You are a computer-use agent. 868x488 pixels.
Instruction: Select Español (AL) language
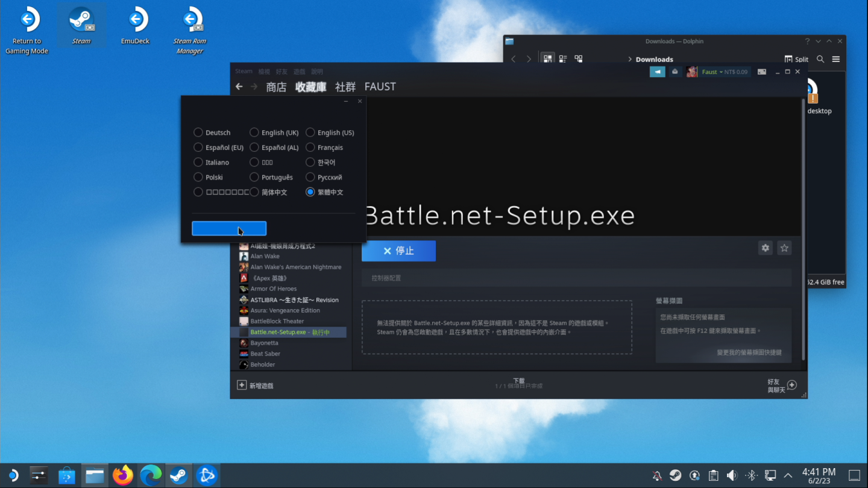(x=274, y=148)
